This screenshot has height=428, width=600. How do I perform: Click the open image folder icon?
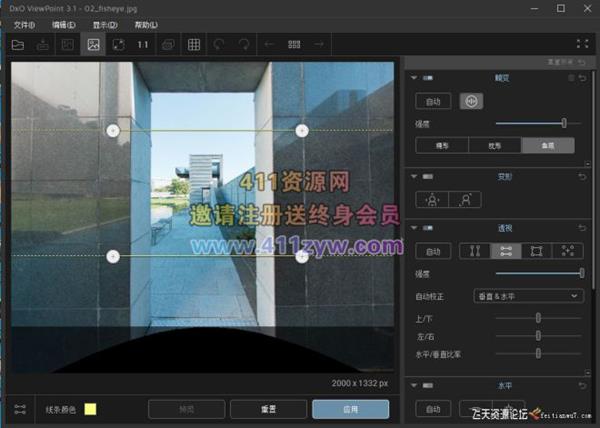(17, 44)
